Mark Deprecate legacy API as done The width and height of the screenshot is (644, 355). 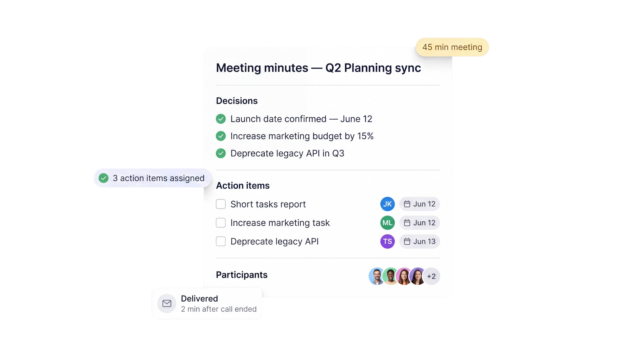coord(221,241)
